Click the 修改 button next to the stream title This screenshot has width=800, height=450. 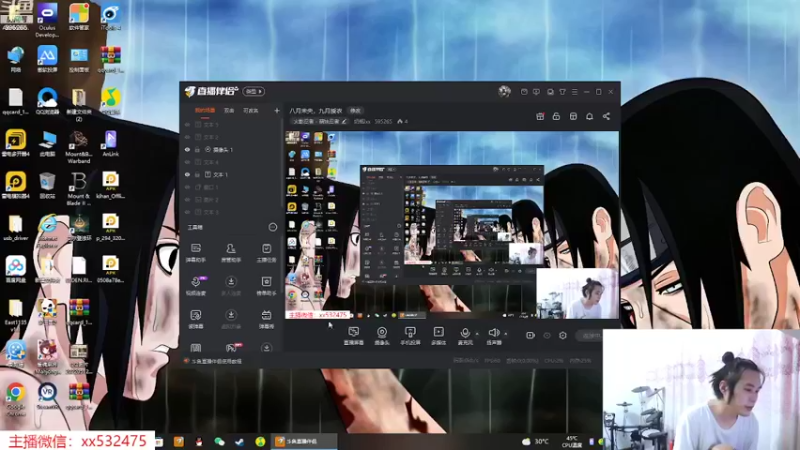tap(355, 111)
